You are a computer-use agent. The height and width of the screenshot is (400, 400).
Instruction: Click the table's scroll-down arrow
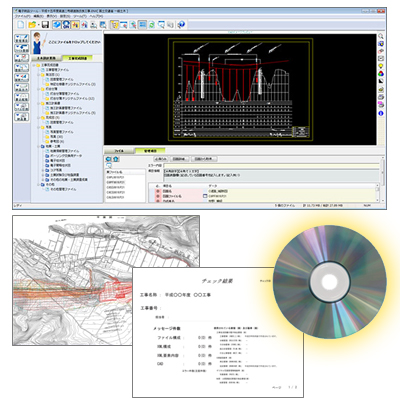pyautogui.click(x=378, y=200)
